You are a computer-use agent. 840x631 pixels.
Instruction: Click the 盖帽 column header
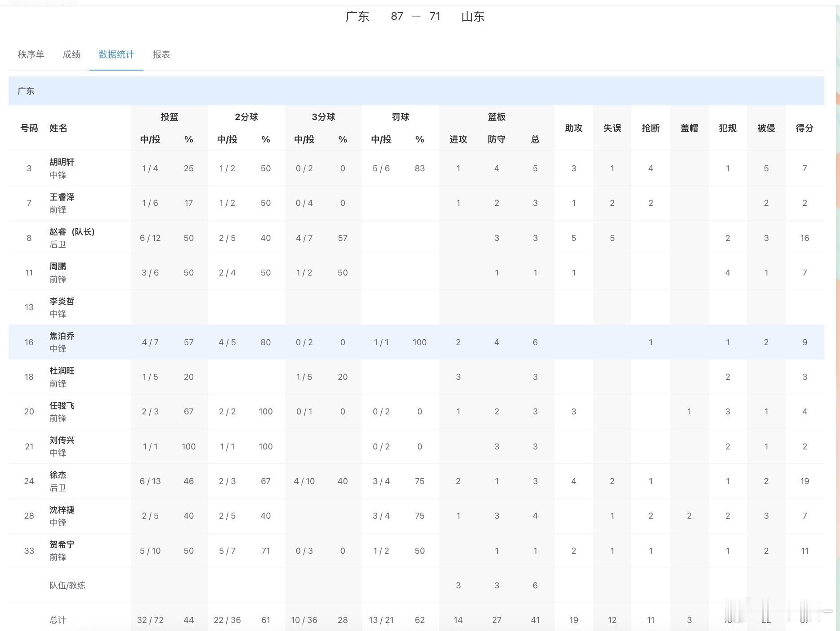point(689,128)
